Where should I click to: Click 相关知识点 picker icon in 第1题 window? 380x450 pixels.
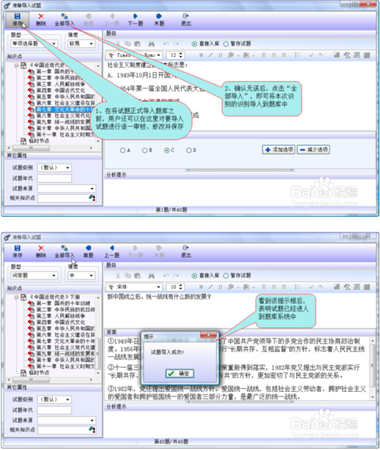92,198
